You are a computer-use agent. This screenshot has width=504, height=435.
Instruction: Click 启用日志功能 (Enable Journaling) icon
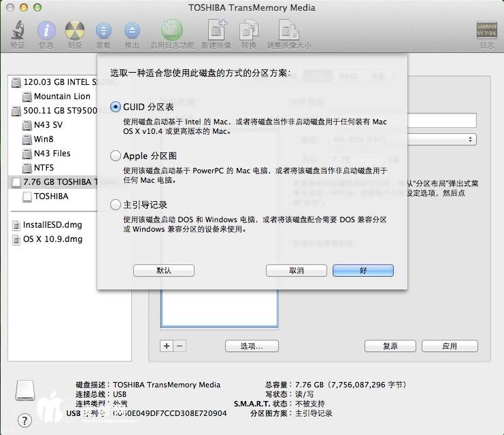(171, 31)
